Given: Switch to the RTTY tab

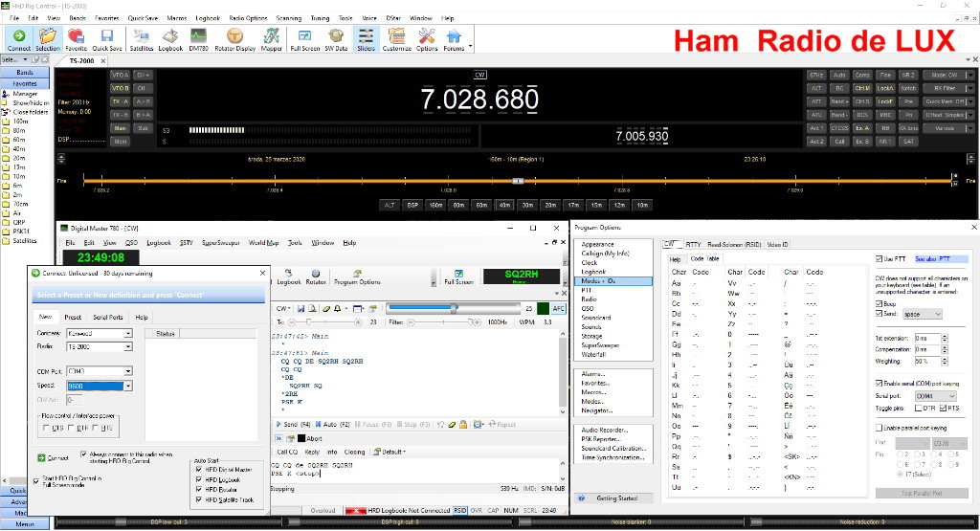Looking at the screenshot, I should point(694,244).
